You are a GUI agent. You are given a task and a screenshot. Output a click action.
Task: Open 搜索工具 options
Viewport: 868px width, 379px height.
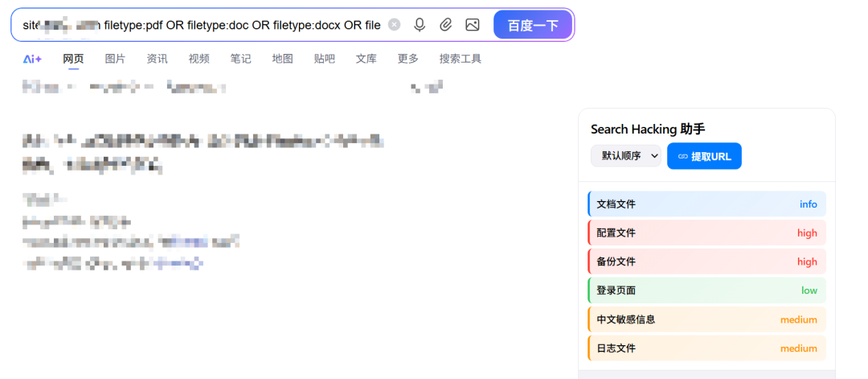[x=460, y=59]
